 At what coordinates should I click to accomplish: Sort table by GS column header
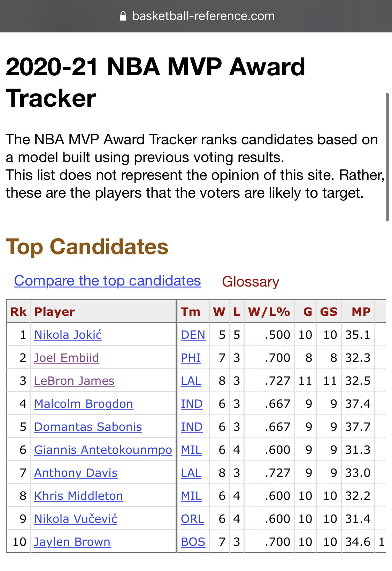pos(329,311)
